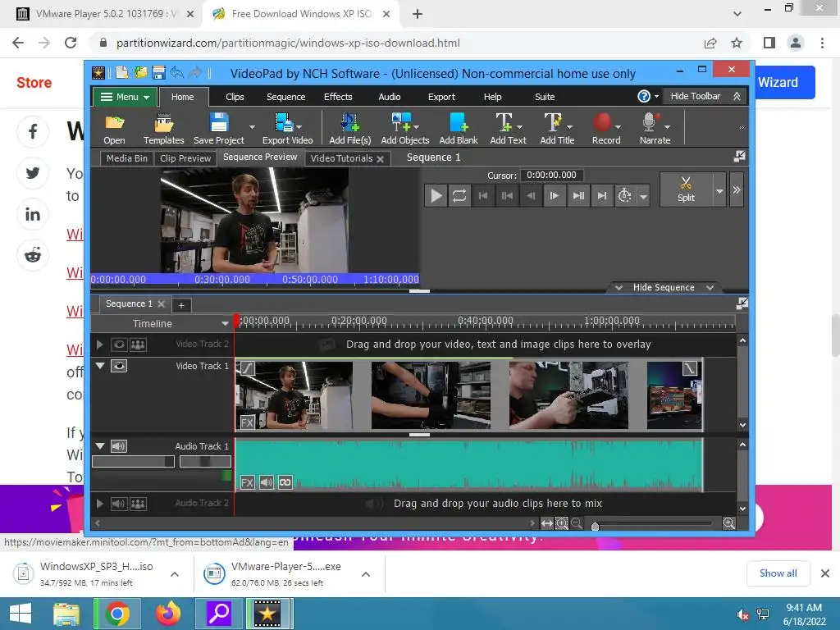Toggle Audio Track 2 group icon

[138, 504]
